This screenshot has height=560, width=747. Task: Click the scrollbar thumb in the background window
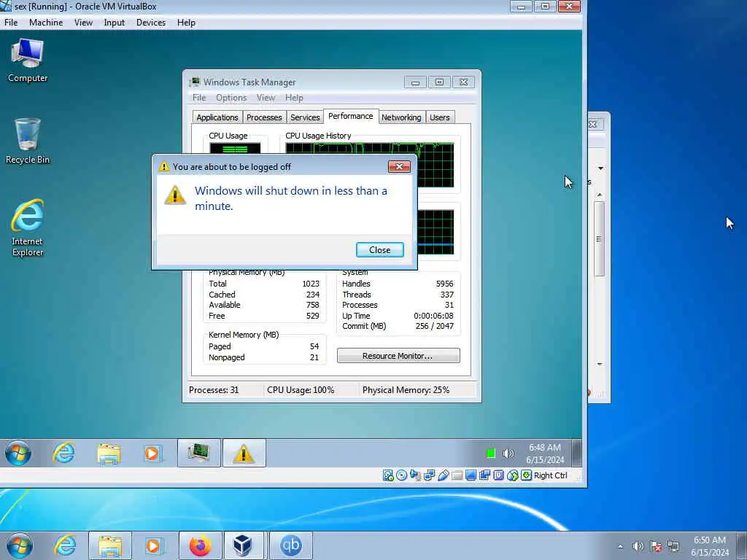click(600, 238)
